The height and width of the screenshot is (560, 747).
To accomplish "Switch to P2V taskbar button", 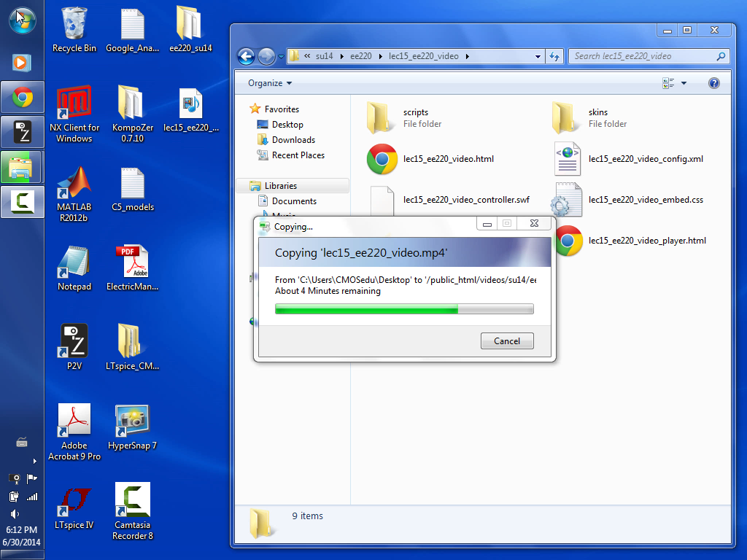I will pyautogui.click(x=22, y=132).
